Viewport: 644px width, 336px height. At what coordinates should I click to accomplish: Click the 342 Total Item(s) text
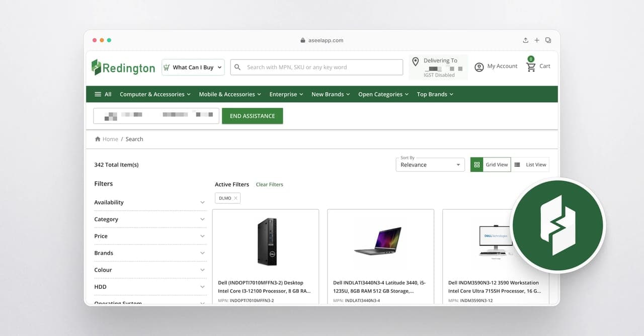[x=116, y=165]
